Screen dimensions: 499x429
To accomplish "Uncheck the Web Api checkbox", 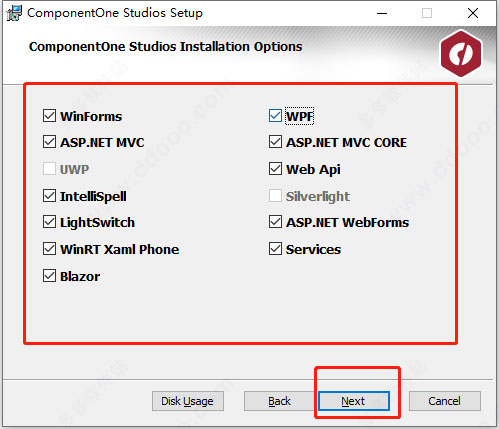I will [x=275, y=169].
